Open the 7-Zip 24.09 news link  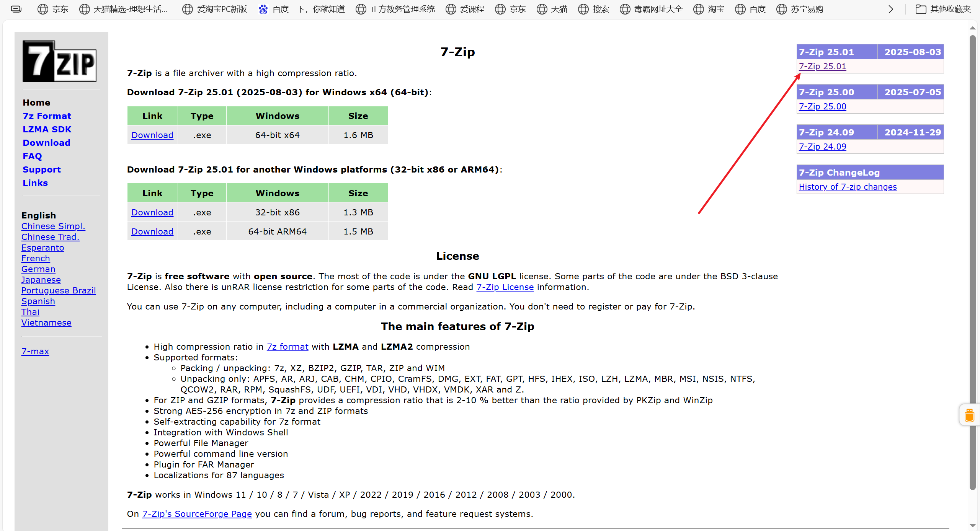coord(822,147)
